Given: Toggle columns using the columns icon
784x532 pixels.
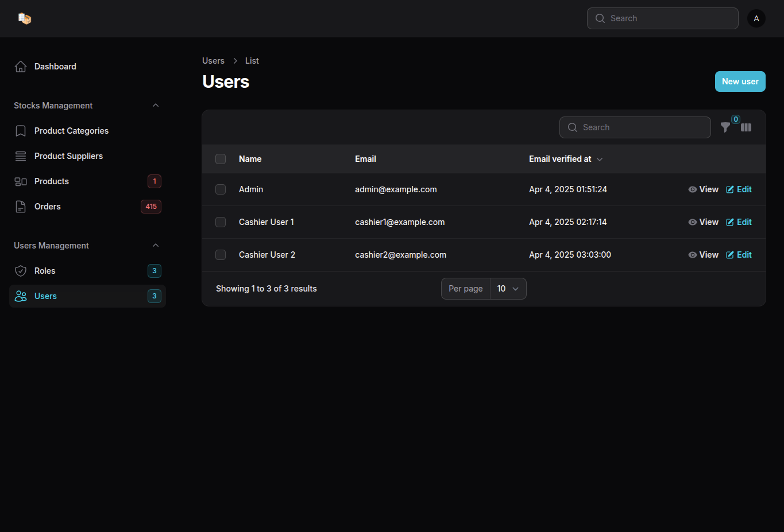Looking at the screenshot, I should [x=746, y=127].
